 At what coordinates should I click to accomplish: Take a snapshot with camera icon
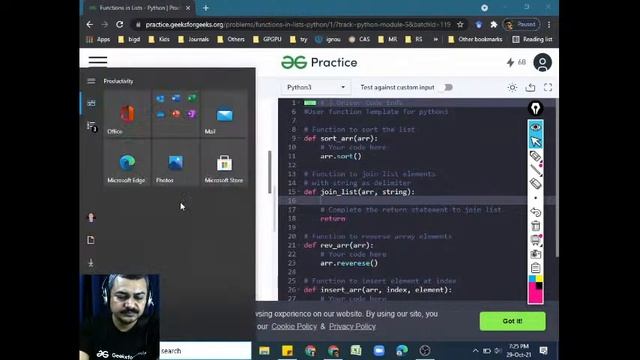click(x=536, y=254)
